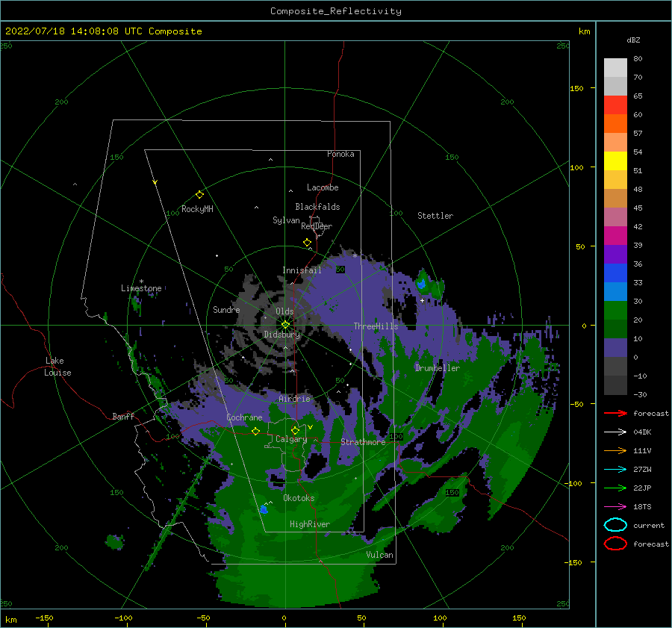Click the Composite_Reflectivity title
This screenshot has width=672, height=628.
coord(336,11)
